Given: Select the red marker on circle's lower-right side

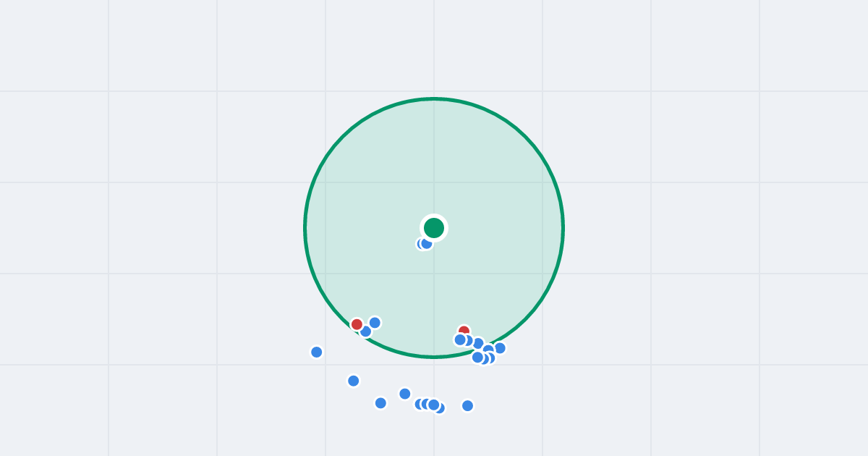Looking at the screenshot, I should tap(464, 331).
